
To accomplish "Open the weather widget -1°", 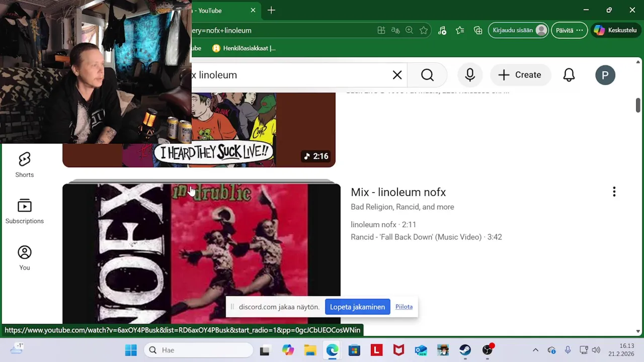I will (16, 348).
